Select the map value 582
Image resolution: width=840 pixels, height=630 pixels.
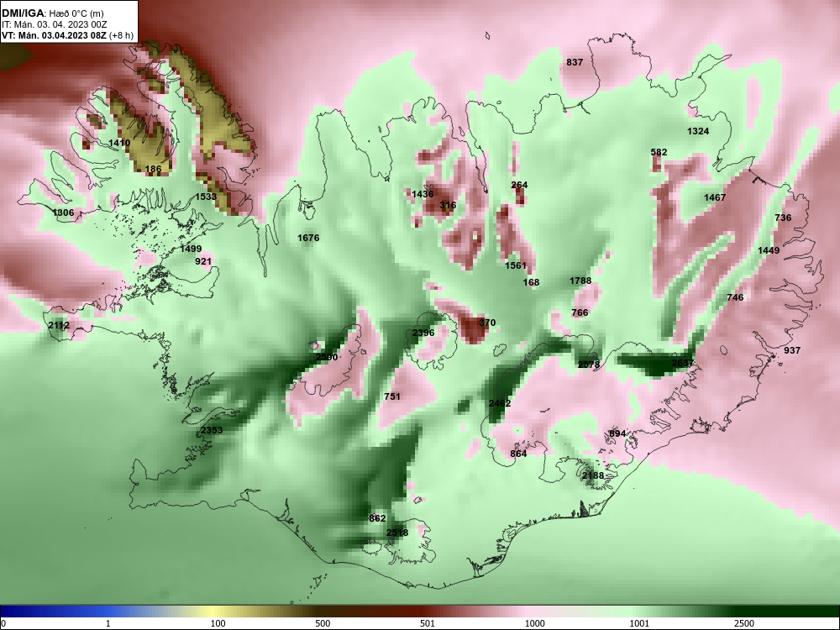coord(659,152)
